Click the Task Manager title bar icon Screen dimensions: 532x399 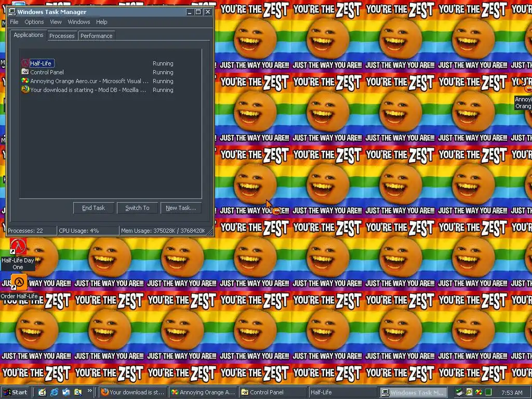pos(12,12)
